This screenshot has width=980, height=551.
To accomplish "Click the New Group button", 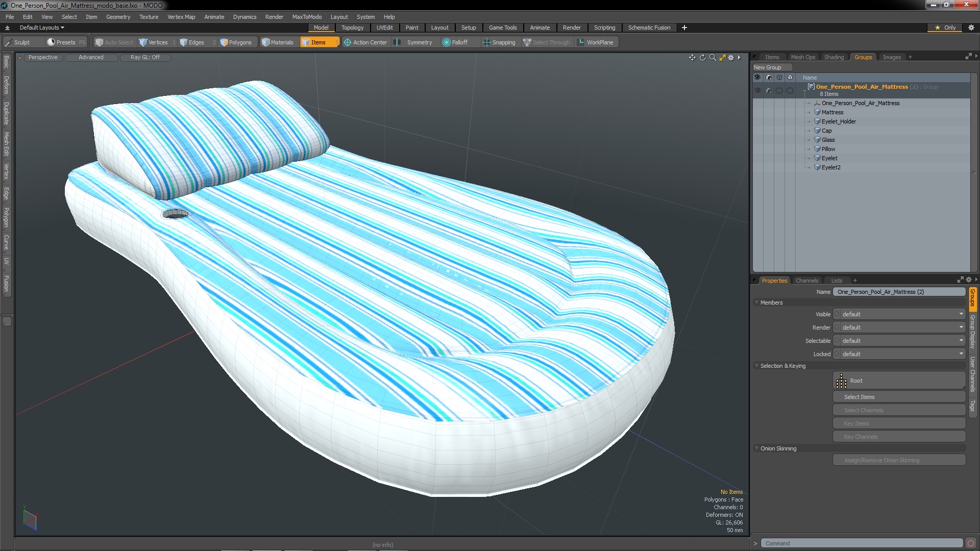I will (771, 67).
